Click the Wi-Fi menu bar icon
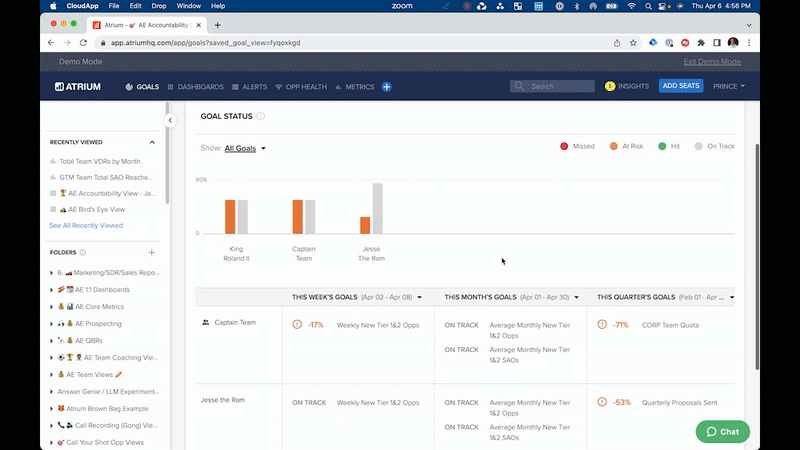The height and width of the screenshot is (450, 800). click(x=632, y=6)
